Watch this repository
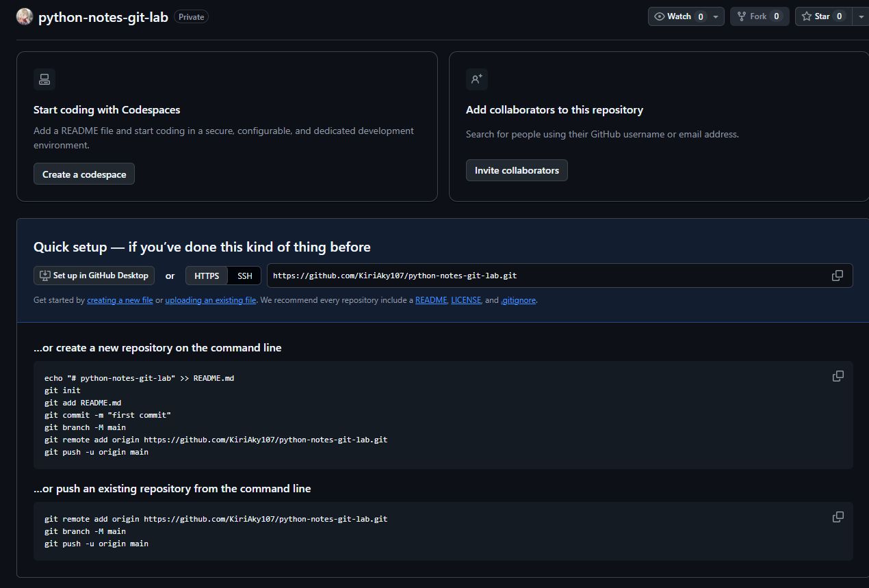 [x=678, y=16]
